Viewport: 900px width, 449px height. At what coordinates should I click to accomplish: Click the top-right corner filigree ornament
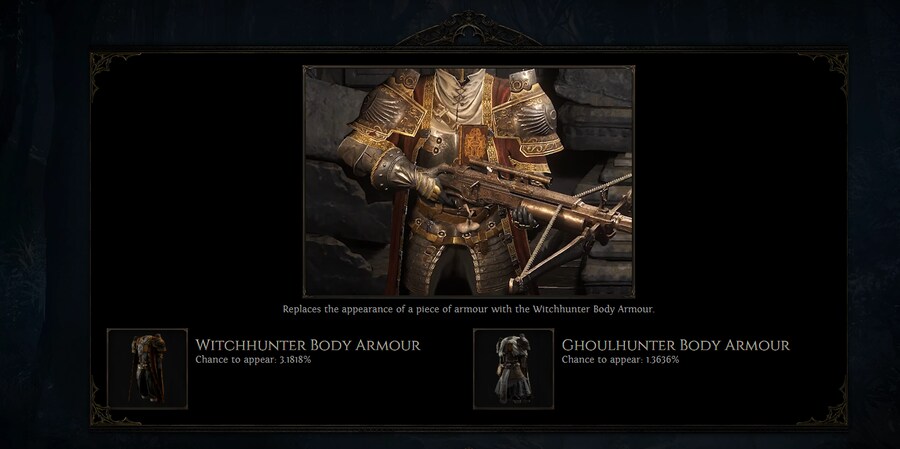(x=825, y=73)
